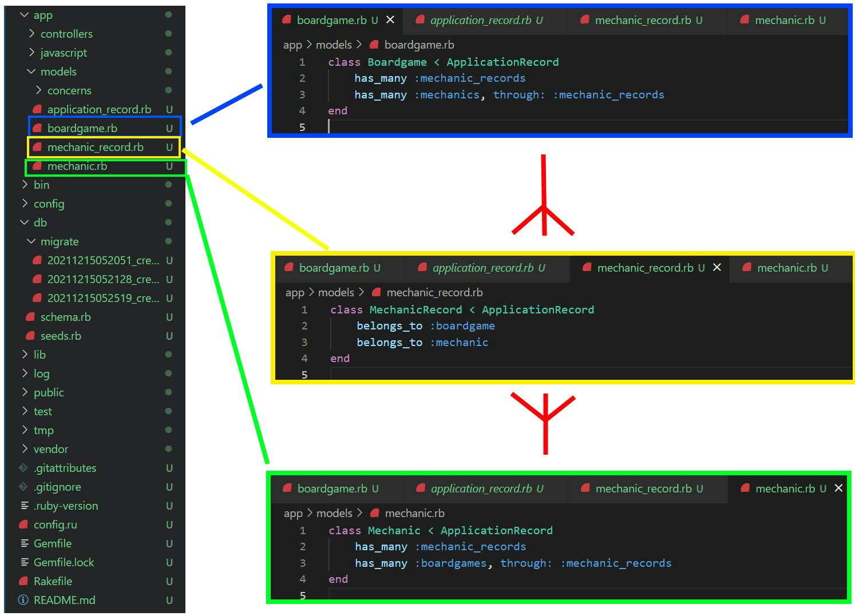
Task: Open migration file 20211215052128_cre...
Action: pyautogui.click(x=104, y=279)
